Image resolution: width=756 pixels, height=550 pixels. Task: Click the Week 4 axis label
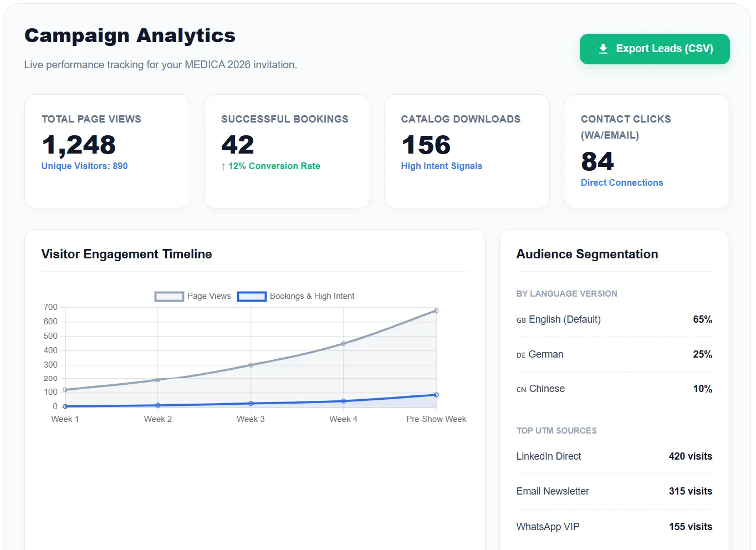point(344,419)
